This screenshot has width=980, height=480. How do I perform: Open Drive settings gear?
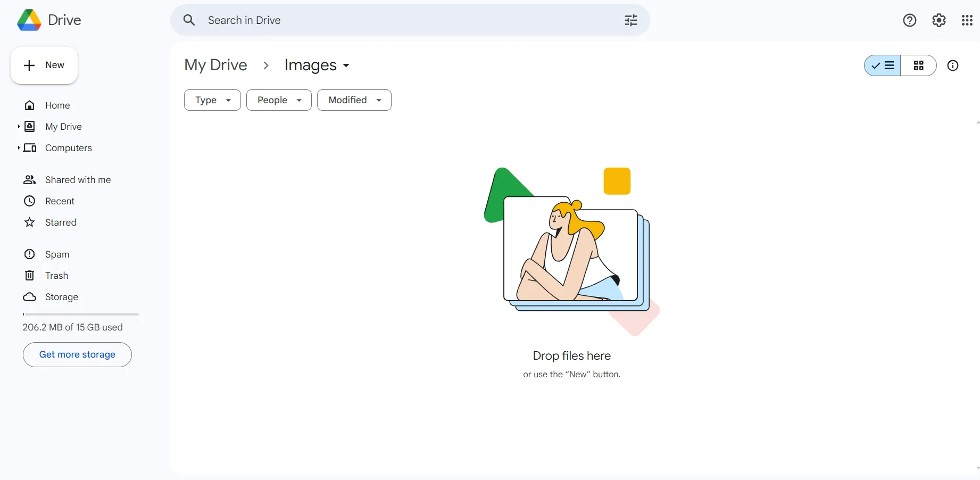click(939, 20)
